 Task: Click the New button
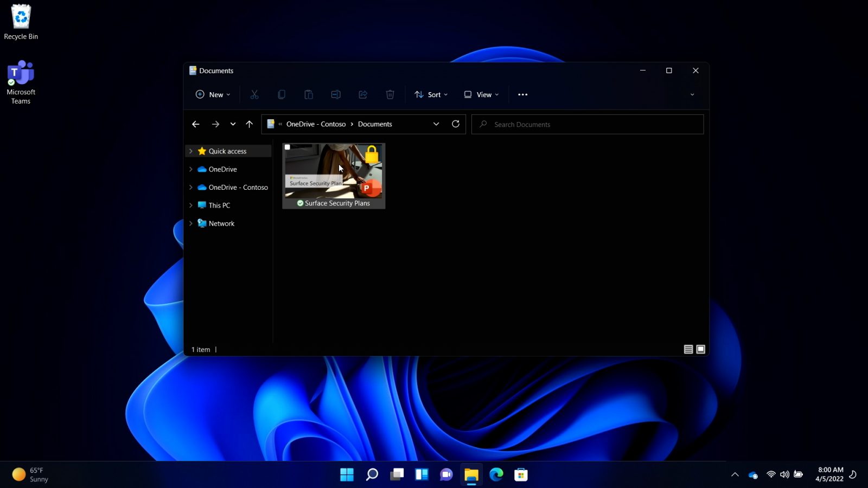[x=213, y=94]
